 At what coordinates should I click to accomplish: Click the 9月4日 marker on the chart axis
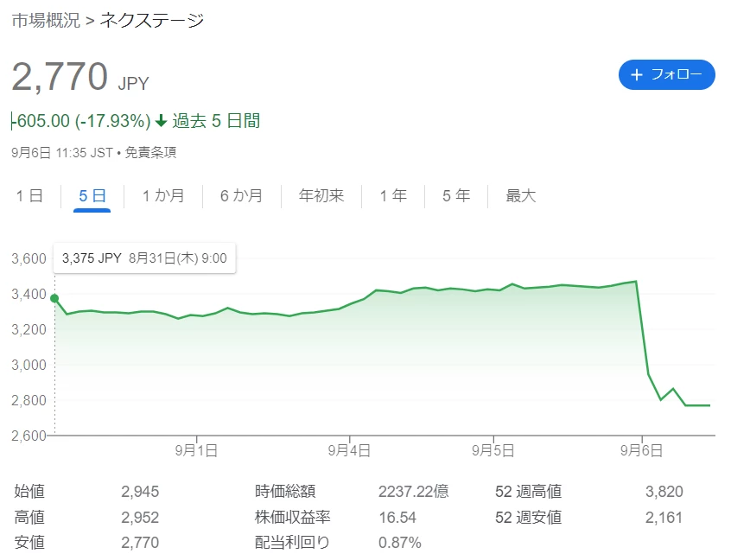pos(349,450)
